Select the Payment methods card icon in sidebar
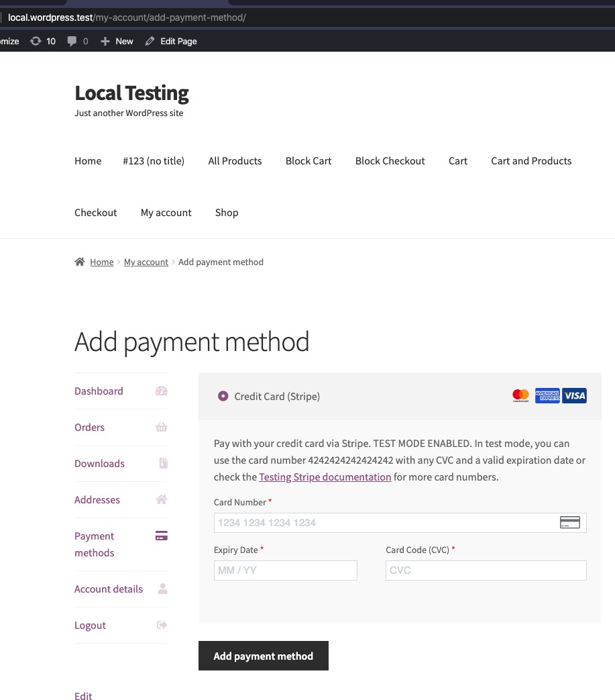Image resolution: width=615 pixels, height=700 pixels. (161, 536)
